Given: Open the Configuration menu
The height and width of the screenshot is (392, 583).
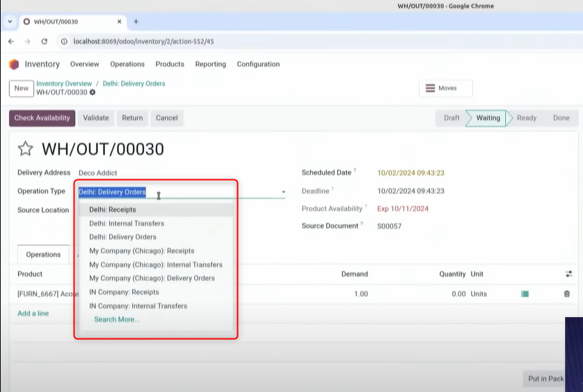Looking at the screenshot, I should click(258, 64).
